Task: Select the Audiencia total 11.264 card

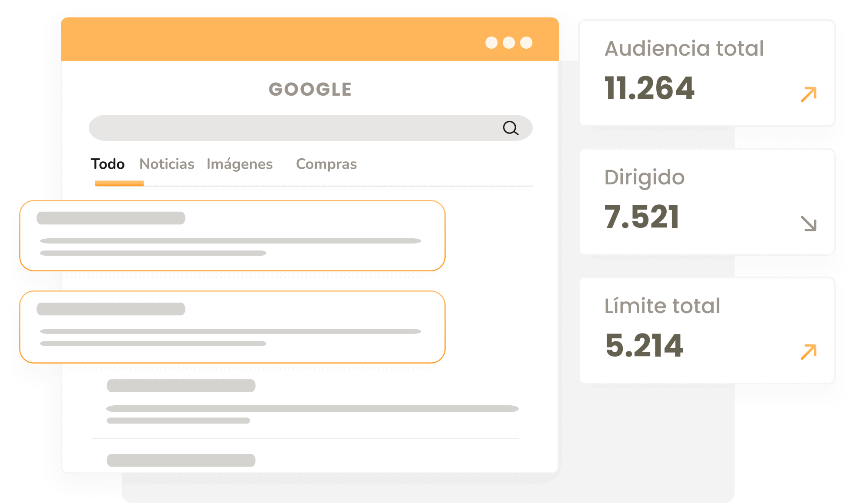Action: point(707,73)
